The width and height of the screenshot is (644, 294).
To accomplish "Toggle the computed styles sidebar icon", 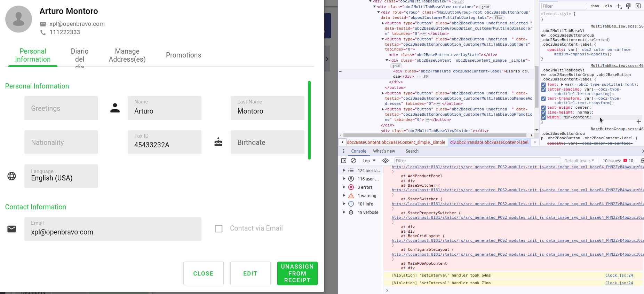I will (x=638, y=6).
